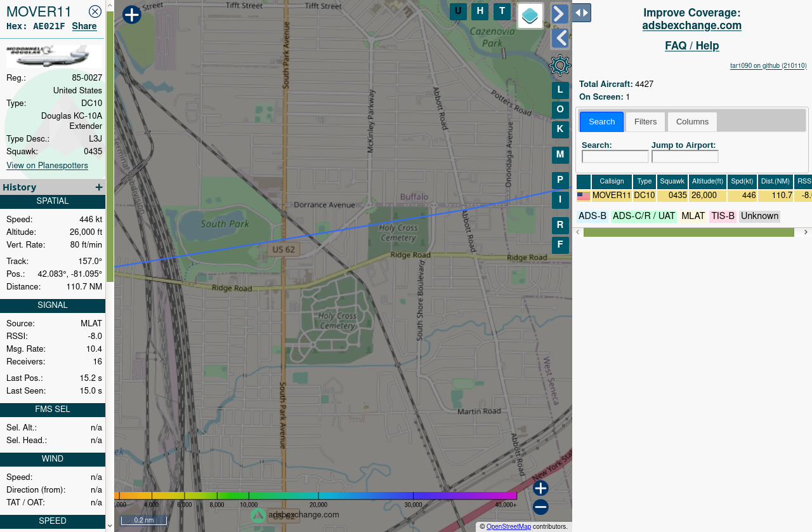Sort table by Callsign column
Viewport: 812px width, 532px height.
click(x=612, y=182)
